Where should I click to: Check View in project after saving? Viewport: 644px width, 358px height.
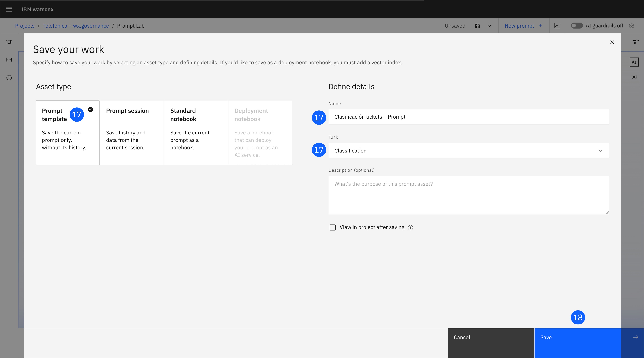tap(333, 227)
